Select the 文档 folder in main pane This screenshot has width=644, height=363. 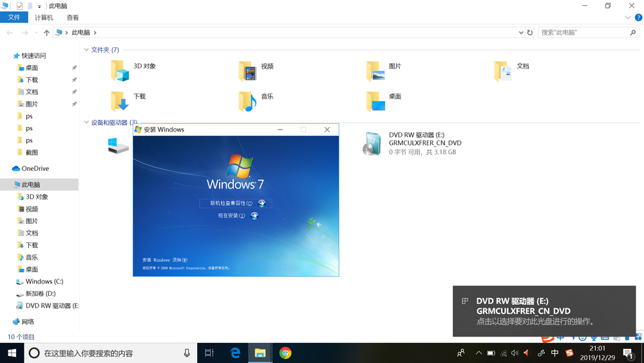point(511,70)
